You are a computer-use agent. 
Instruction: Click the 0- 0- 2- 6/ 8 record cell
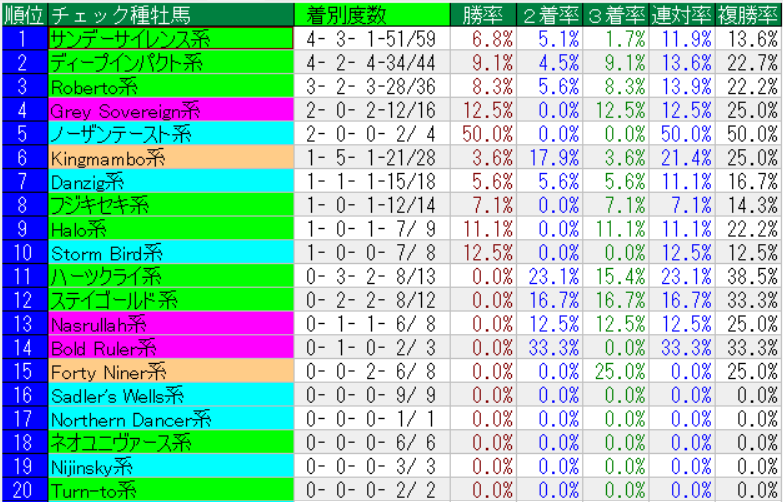pos(372,371)
